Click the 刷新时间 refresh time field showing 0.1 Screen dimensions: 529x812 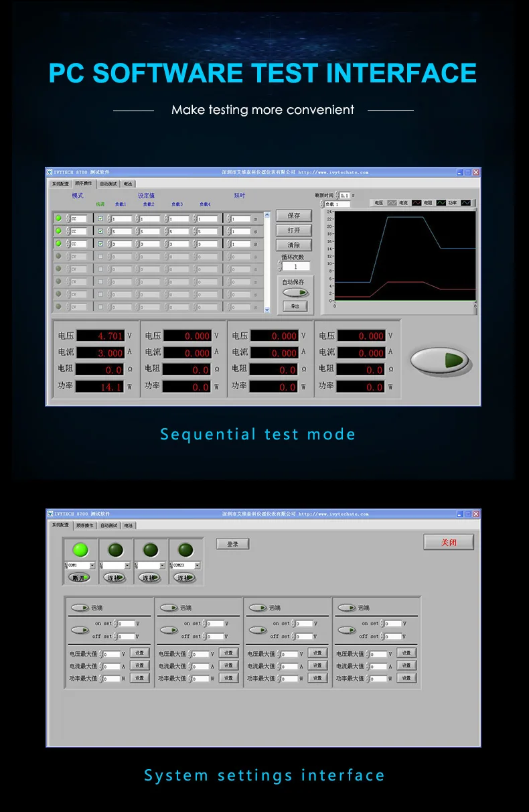pos(344,195)
